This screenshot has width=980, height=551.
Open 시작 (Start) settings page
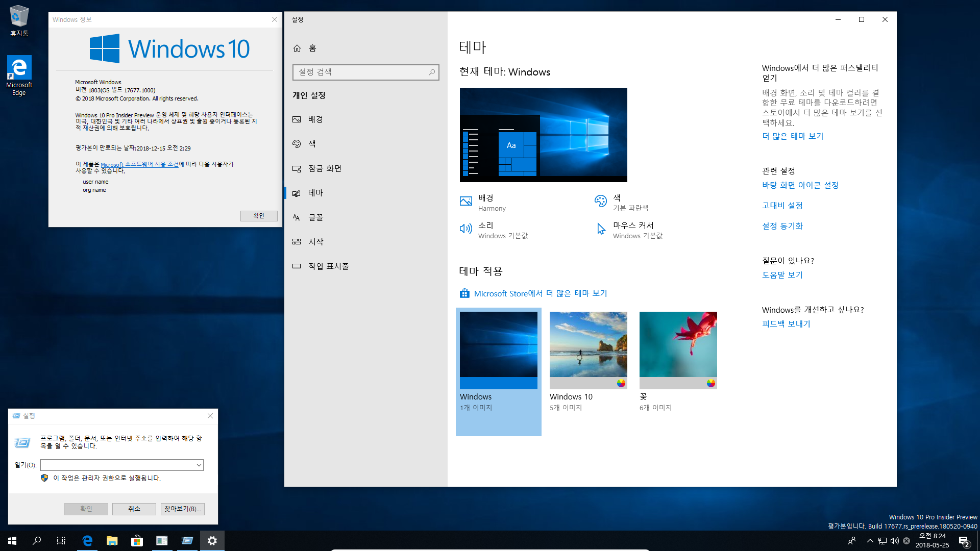tap(365, 241)
